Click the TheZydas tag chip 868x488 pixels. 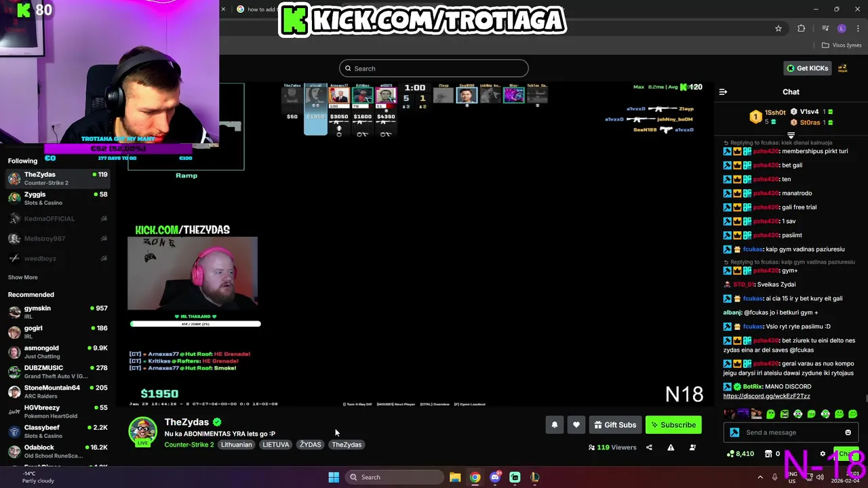point(347,445)
